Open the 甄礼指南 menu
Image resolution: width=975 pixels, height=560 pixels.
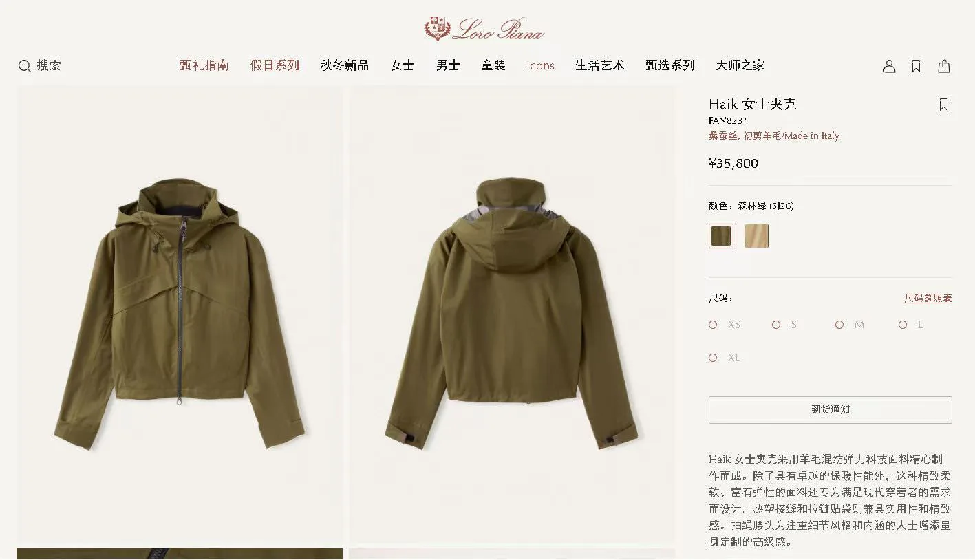click(204, 65)
